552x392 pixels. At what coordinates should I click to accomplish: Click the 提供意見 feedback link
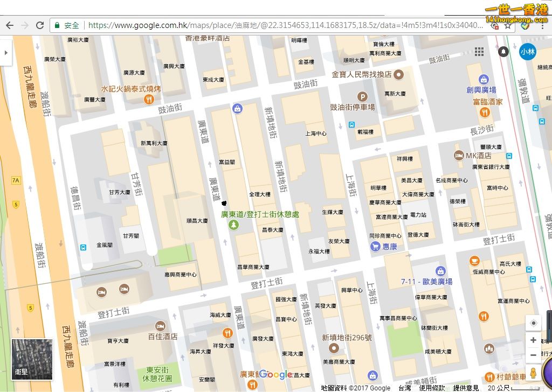[466, 388]
